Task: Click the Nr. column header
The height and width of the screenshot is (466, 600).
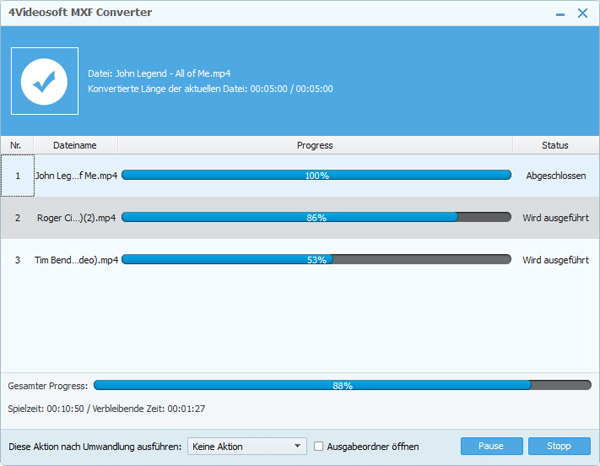Action: [x=16, y=145]
